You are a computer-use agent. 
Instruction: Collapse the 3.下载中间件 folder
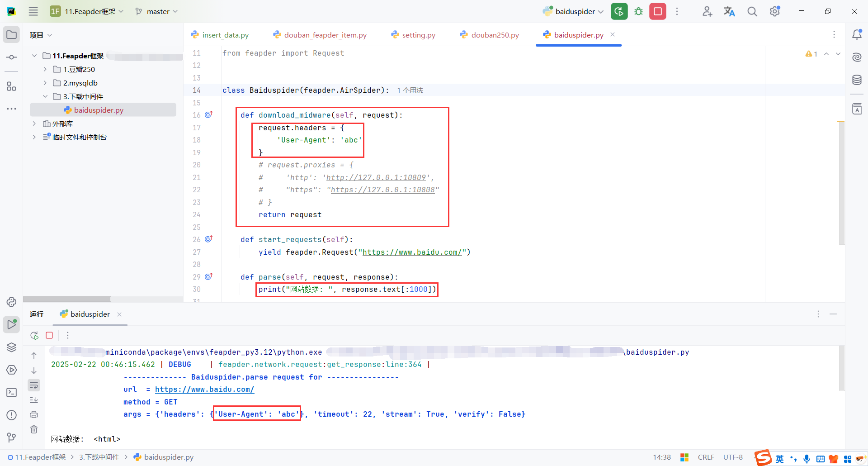(45, 96)
